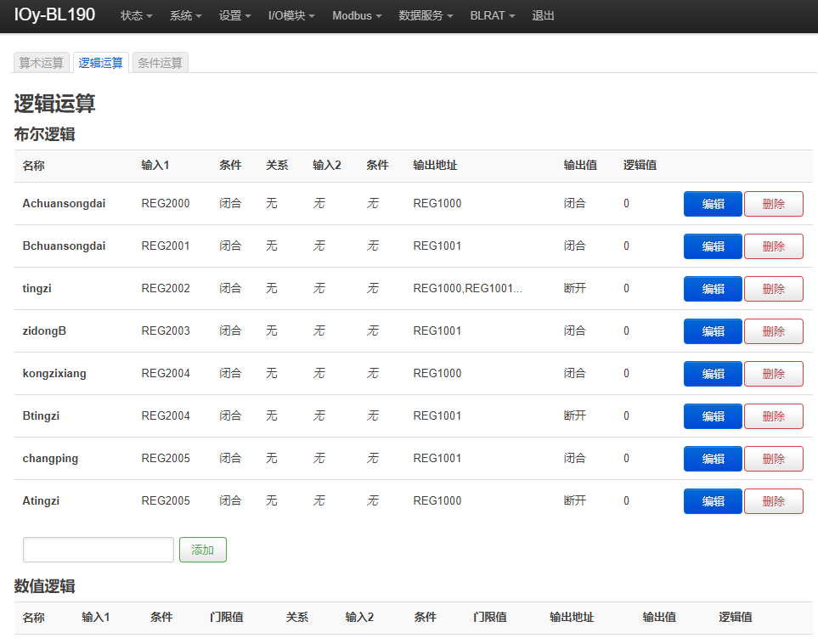The width and height of the screenshot is (818, 644).
Task: Switch to the 算术运算 tab
Action: coord(42,63)
